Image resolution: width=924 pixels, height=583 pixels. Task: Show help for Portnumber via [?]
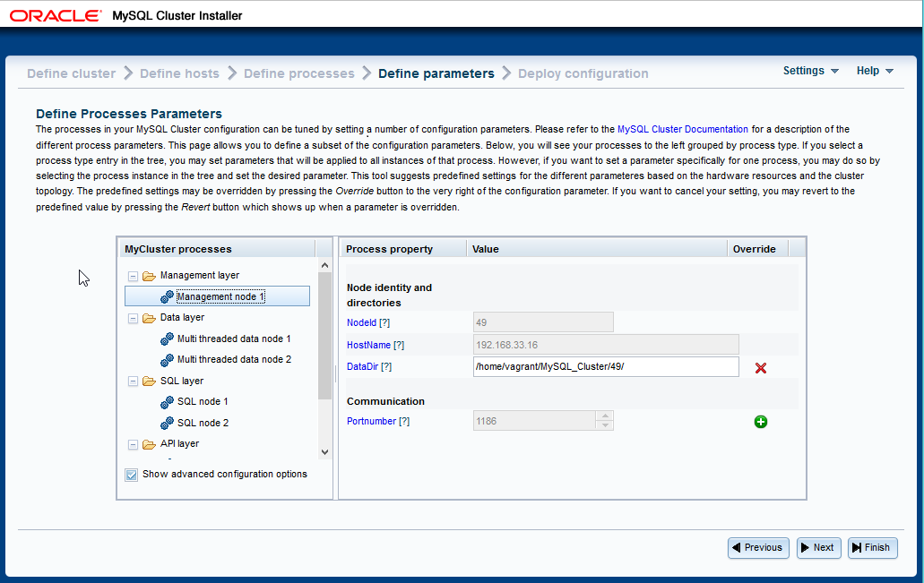(403, 421)
